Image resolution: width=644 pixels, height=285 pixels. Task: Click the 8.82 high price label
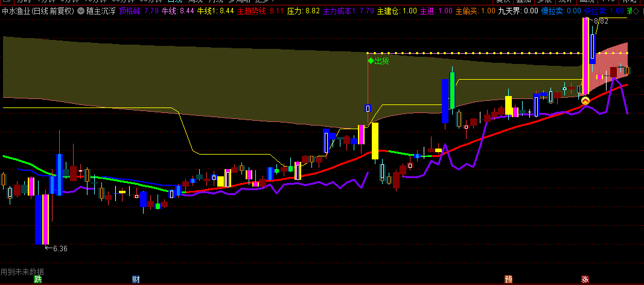pyautogui.click(x=601, y=21)
